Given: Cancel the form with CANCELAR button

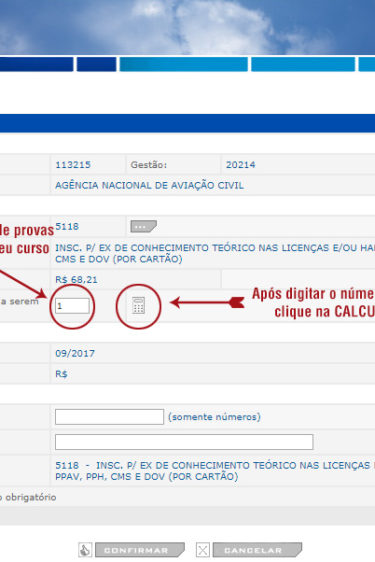Looking at the screenshot, I should click(257, 550).
